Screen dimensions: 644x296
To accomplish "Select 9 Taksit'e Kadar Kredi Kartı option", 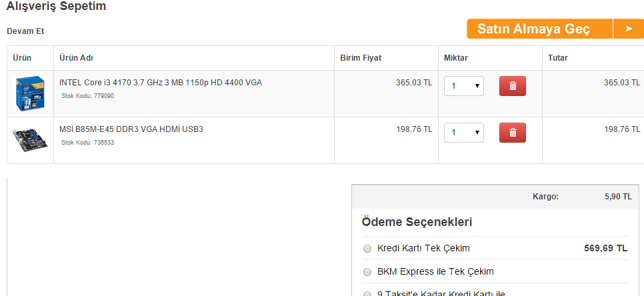I will pos(367,294).
